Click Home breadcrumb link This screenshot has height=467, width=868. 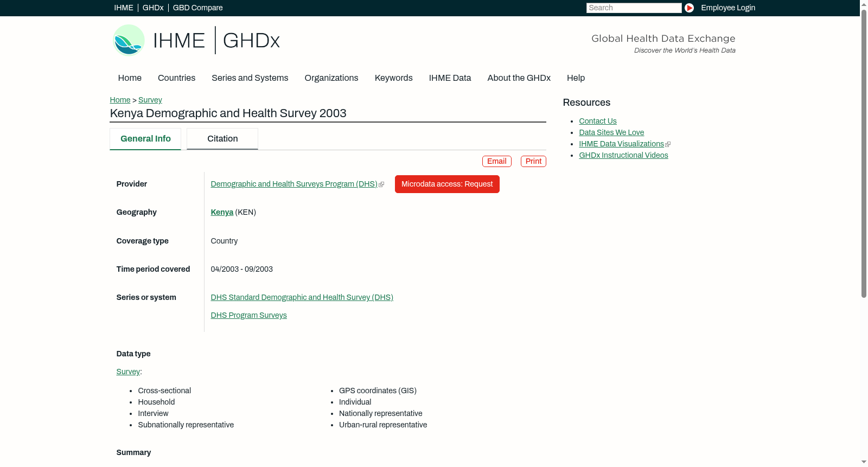pos(120,100)
